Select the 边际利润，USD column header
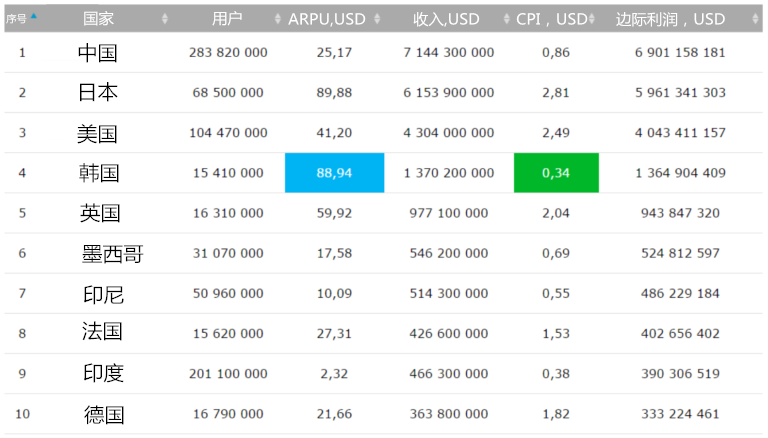768x438 pixels. point(670,19)
